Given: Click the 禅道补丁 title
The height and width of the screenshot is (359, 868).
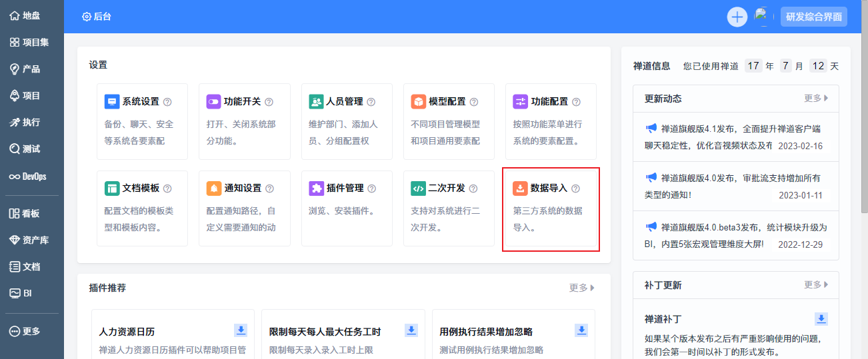Looking at the screenshot, I should [663, 319].
